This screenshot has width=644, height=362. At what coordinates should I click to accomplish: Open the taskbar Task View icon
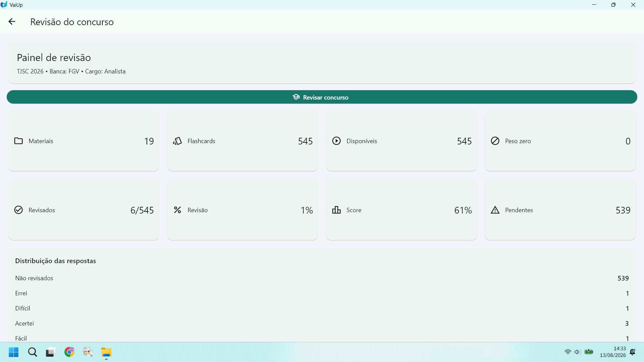point(50,352)
